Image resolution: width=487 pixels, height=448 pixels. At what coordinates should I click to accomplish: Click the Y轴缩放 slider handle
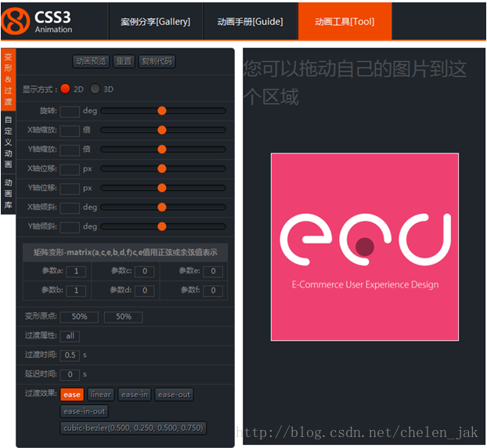(x=162, y=150)
